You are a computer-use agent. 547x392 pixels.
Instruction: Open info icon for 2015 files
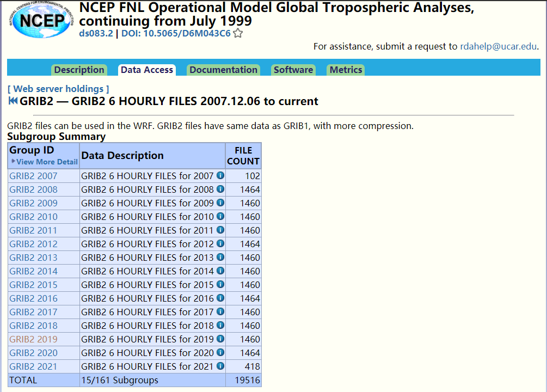click(220, 284)
